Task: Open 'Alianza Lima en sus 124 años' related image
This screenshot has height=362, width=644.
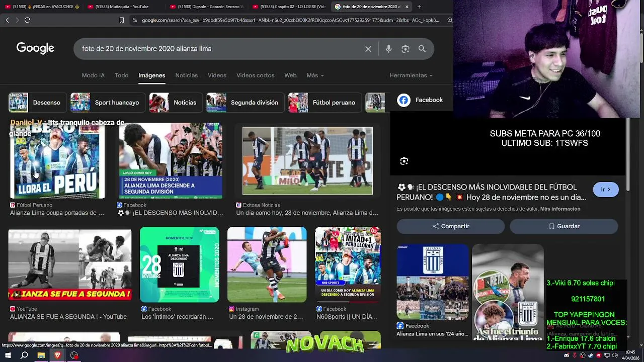Action: point(433,283)
